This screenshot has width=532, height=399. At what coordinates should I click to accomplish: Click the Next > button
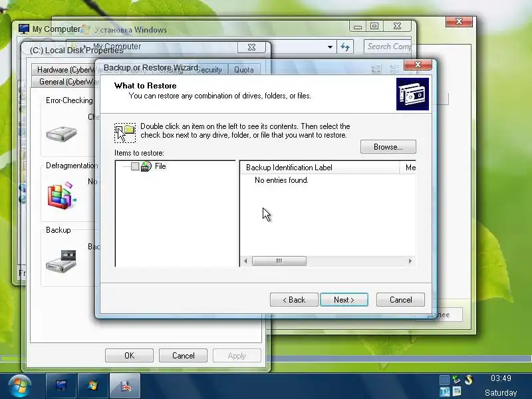click(344, 300)
